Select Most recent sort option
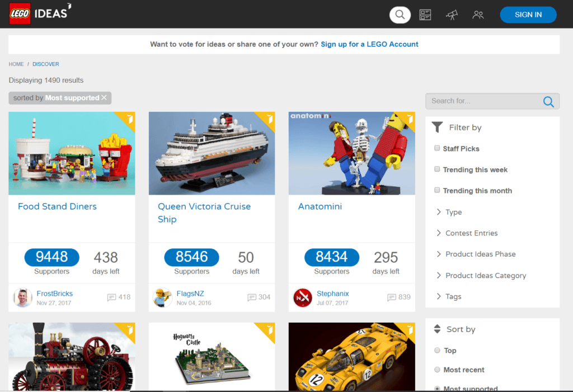Viewport: 573px width, 392px height. [x=438, y=370]
